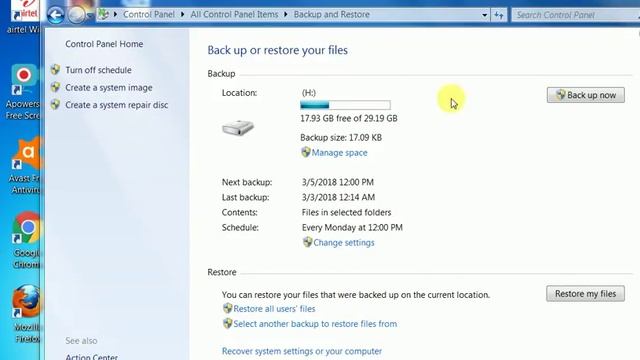Click shield icon beside system repair disc

click(56, 105)
